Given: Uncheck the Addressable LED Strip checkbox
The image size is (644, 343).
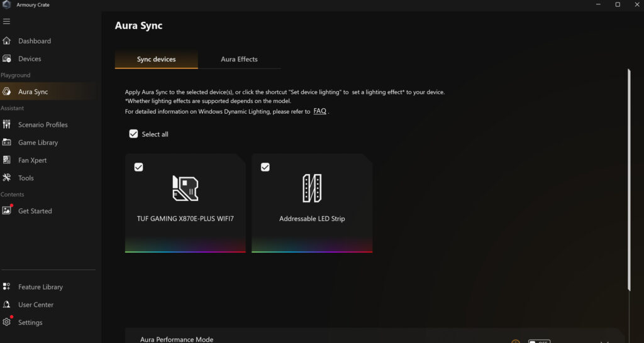Looking at the screenshot, I should (x=265, y=167).
